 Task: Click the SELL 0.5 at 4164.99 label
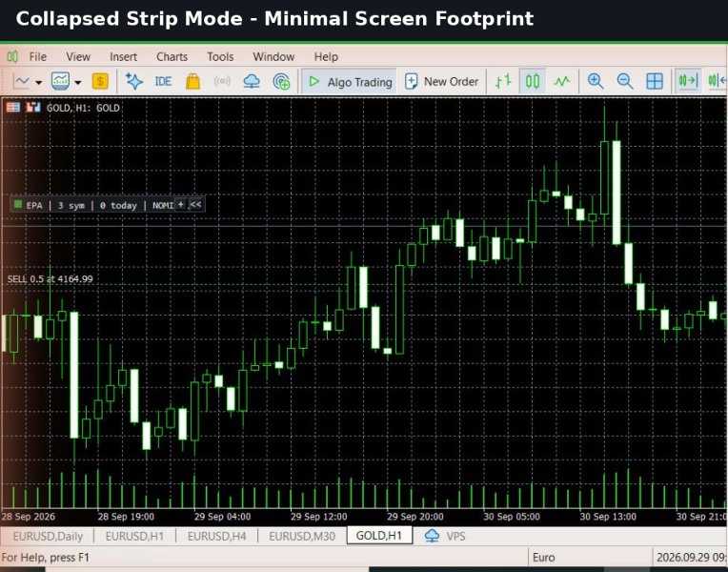pos(51,278)
